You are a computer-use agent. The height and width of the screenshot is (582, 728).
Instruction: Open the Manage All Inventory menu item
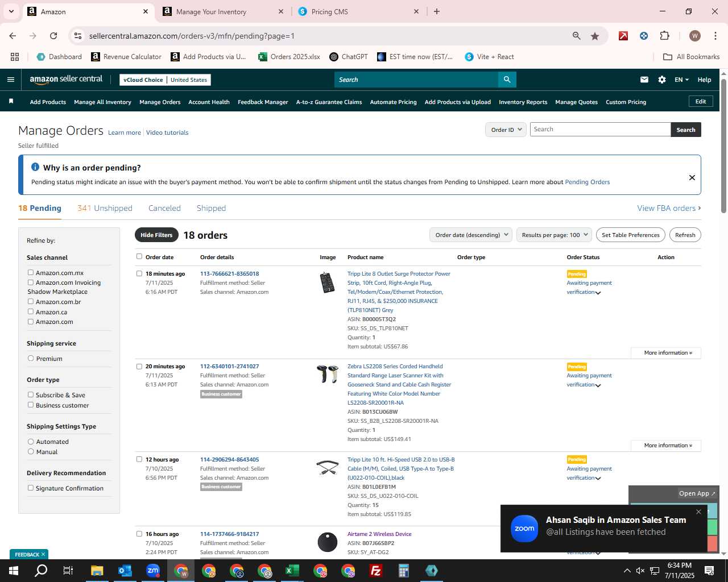[x=102, y=102]
